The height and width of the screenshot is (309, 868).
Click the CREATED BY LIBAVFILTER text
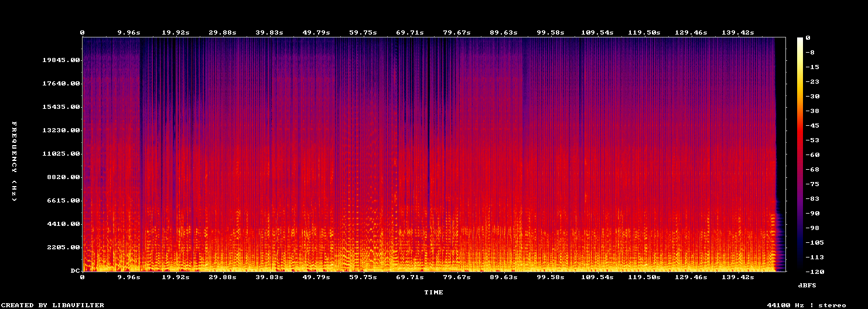click(53, 305)
